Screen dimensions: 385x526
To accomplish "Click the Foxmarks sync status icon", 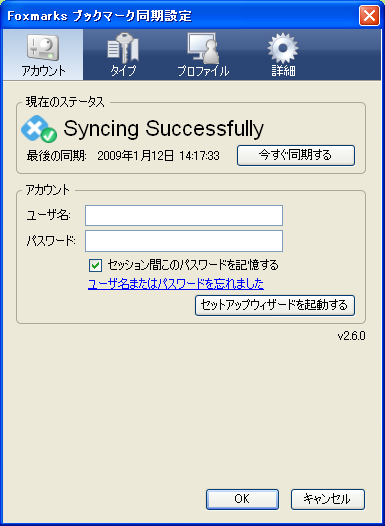I will pyautogui.click(x=39, y=128).
